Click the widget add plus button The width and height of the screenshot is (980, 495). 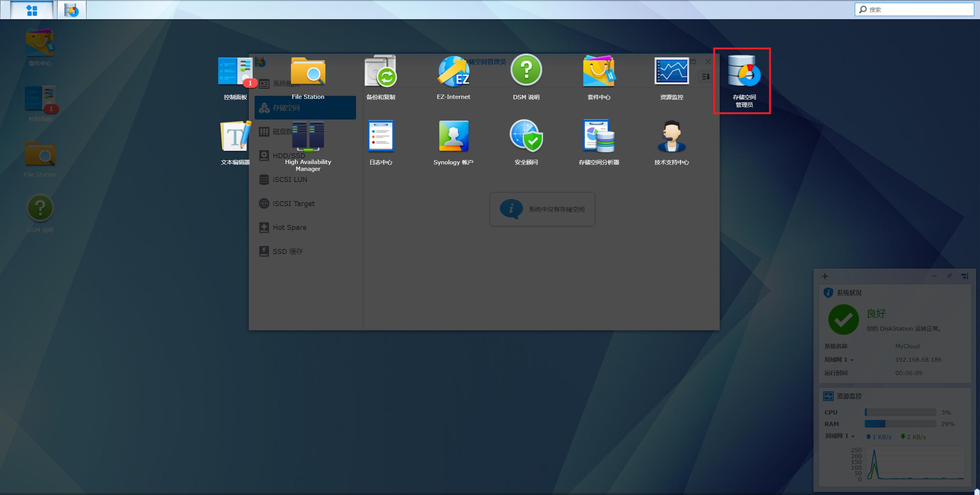pyautogui.click(x=825, y=276)
